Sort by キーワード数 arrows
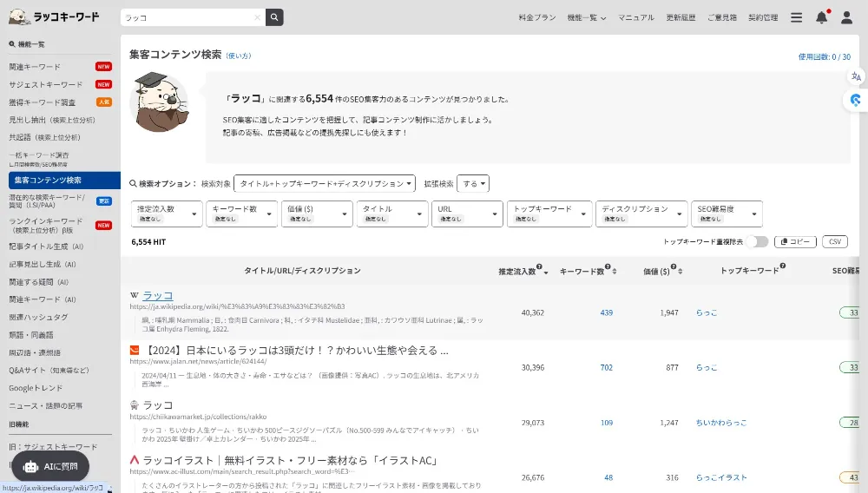Viewport: 868px width, 493px height. tap(614, 272)
